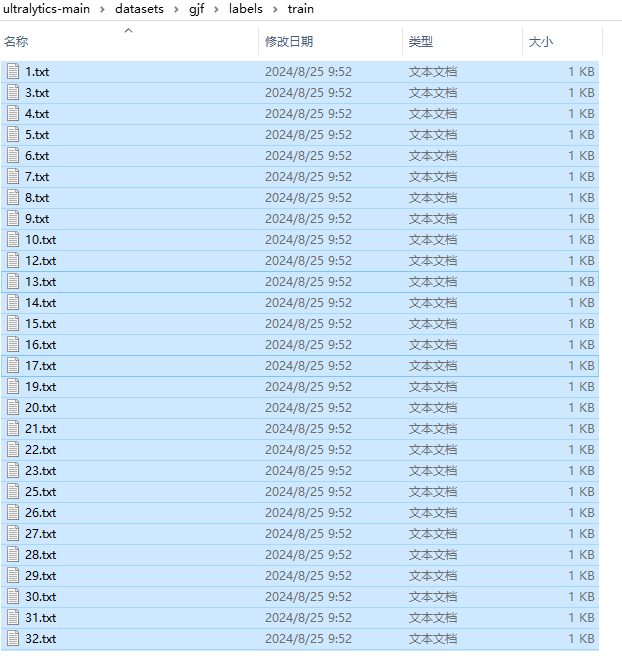The height and width of the screenshot is (667, 622).
Task: Select the file icon beside 28.txt
Action: click(13, 555)
